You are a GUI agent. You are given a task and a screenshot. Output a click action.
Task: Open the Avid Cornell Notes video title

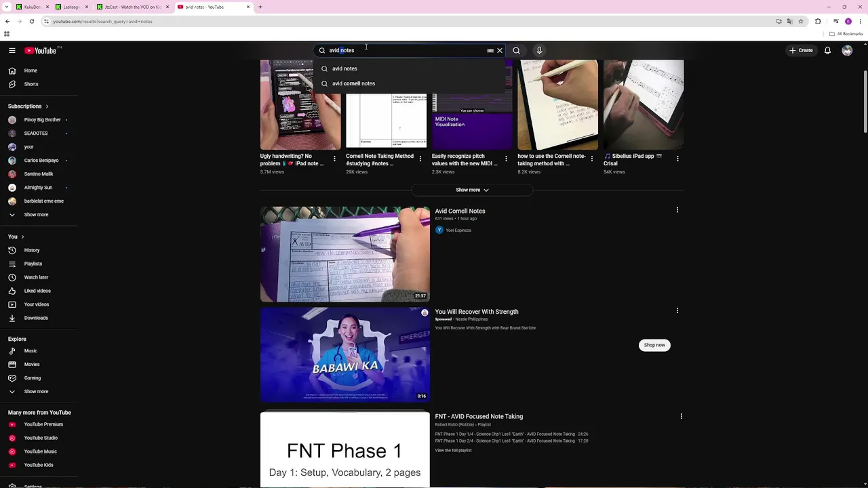(460, 211)
